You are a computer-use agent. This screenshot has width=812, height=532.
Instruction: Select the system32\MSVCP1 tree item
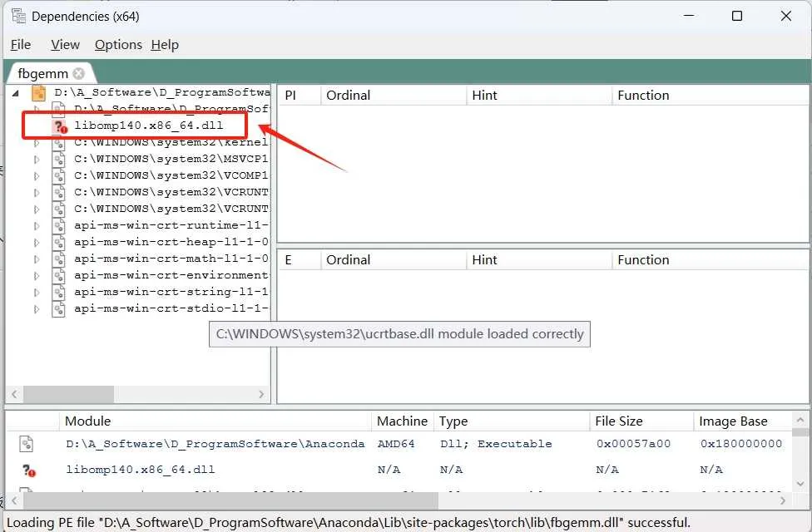171,159
